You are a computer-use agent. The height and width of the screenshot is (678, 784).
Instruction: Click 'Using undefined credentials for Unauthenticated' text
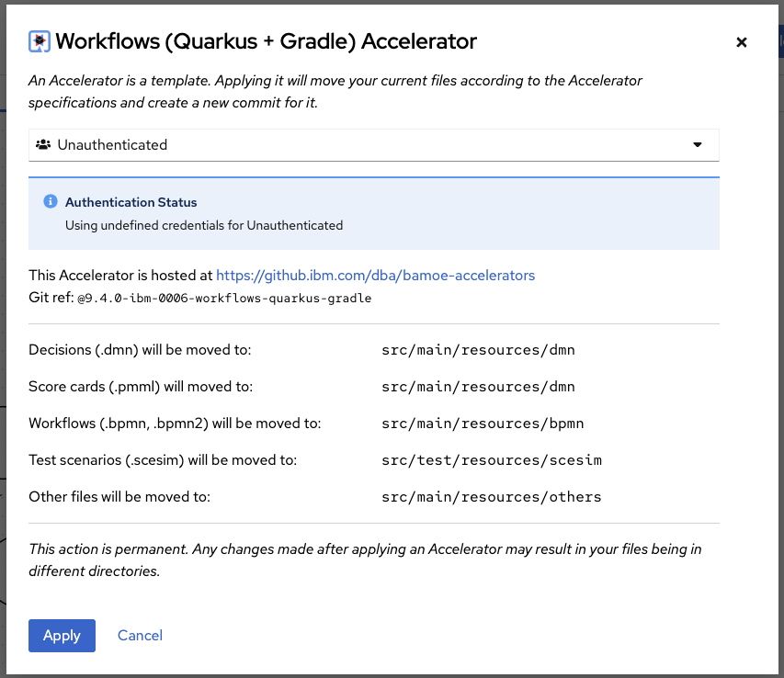click(x=204, y=225)
